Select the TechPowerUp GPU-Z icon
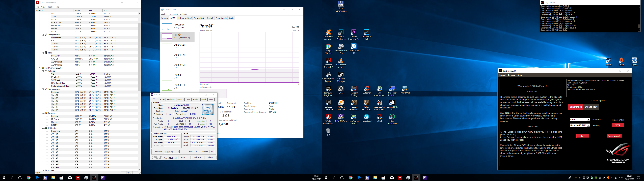The height and width of the screenshot is (181, 644). pyautogui.click(x=354, y=117)
